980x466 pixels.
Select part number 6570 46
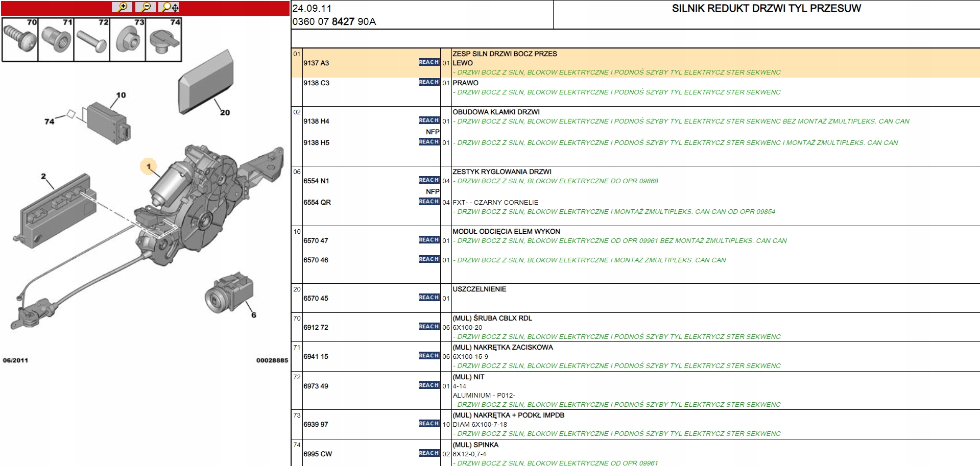point(316,260)
